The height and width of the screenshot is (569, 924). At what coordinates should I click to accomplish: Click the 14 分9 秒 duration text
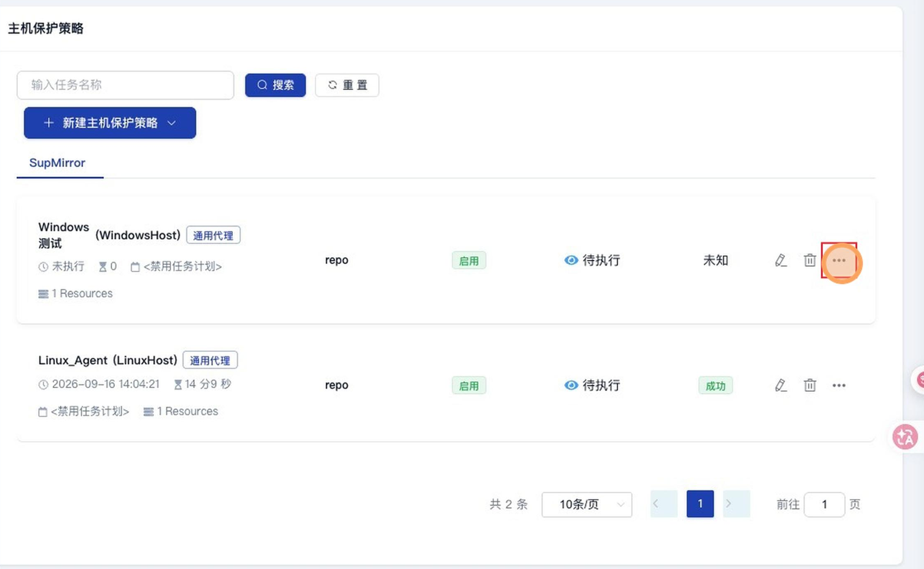pyautogui.click(x=208, y=384)
